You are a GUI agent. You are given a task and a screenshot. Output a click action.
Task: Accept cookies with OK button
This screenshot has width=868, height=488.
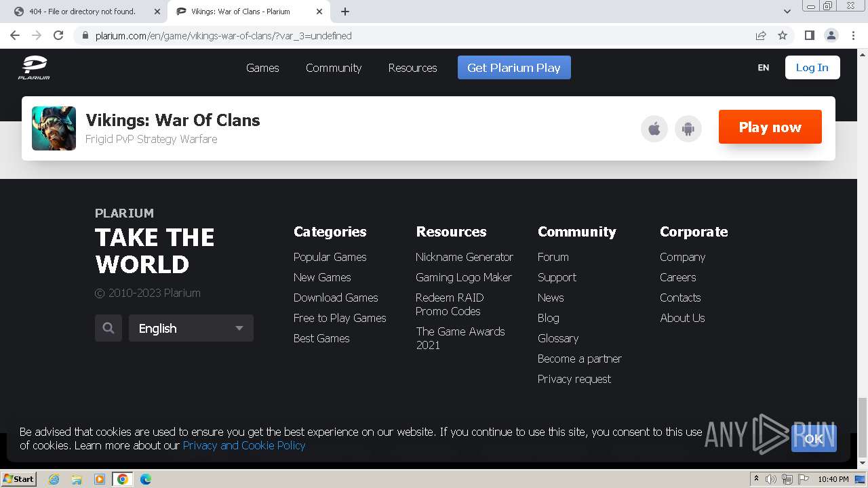pos(814,439)
